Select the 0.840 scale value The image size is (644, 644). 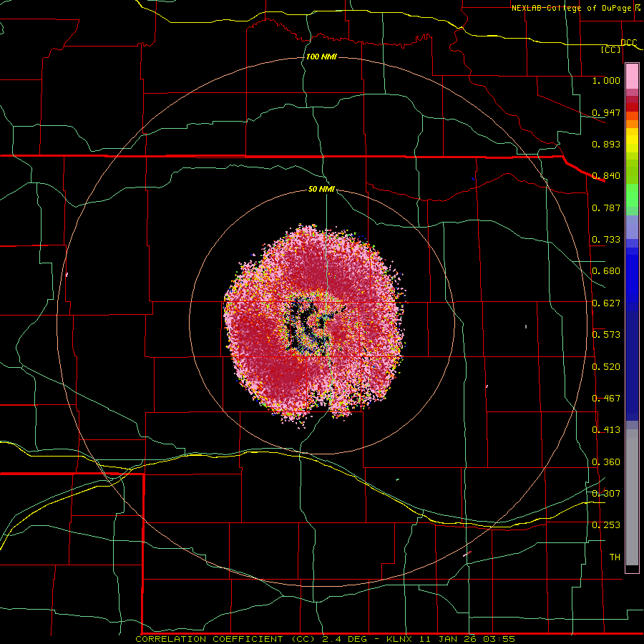click(606, 176)
